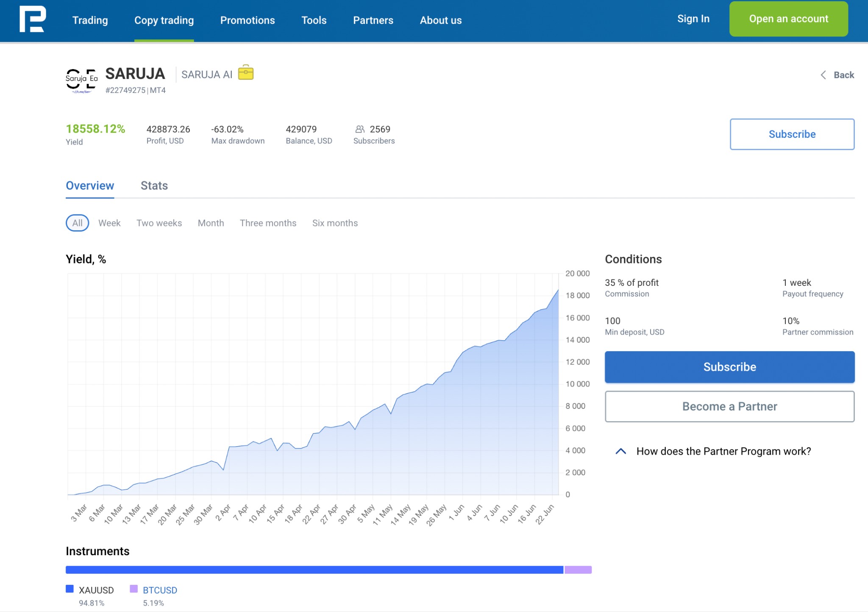Open the Tools menu
868x612 pixels.
point(314,20)
